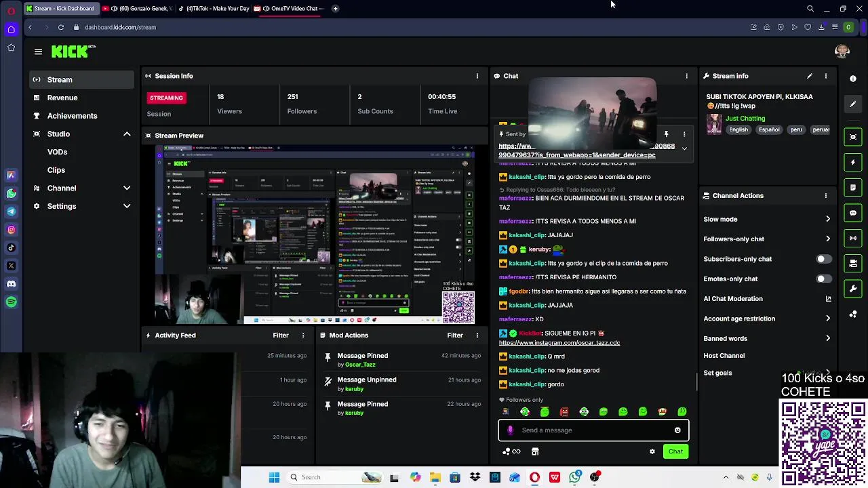Expand Followers-only chat options

click(x=827, y=239)
